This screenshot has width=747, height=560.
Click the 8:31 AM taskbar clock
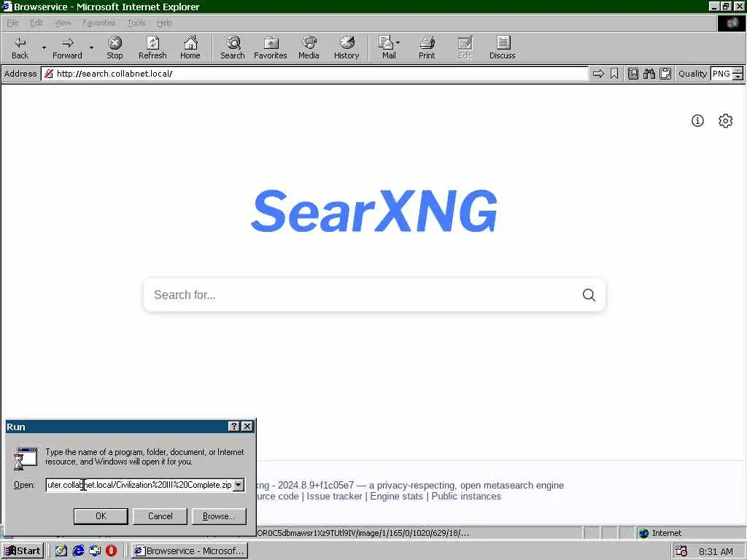pyautogui.click(x=716, y=551)
